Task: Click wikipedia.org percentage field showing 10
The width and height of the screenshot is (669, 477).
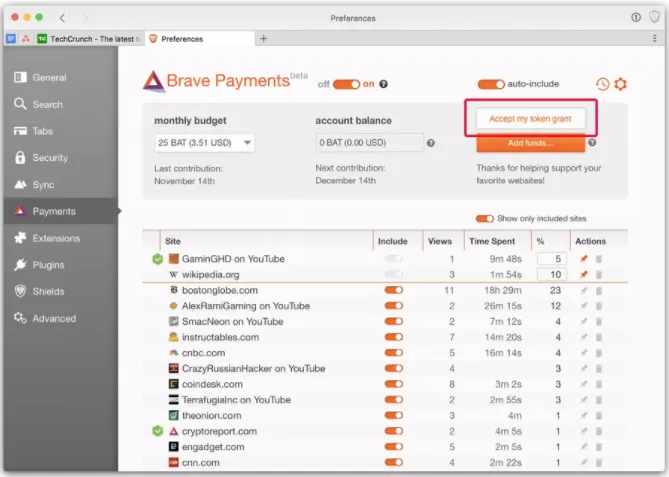Action: pos(552,274)
